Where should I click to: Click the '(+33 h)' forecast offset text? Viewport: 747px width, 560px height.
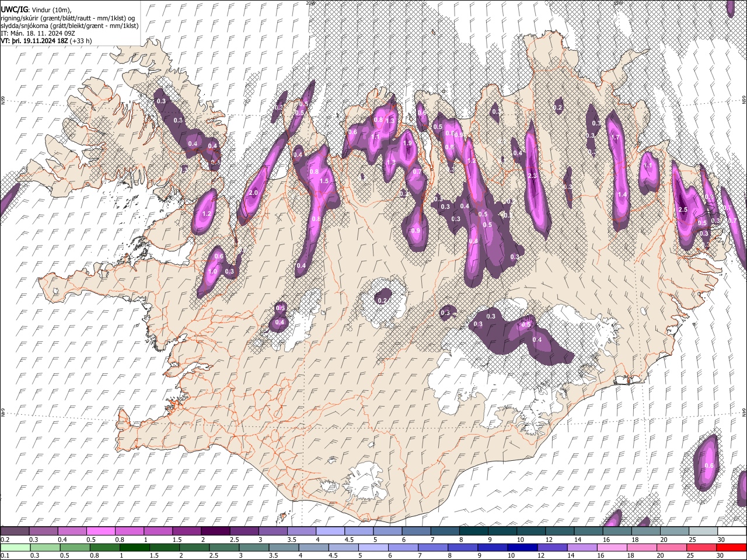[81, 41]
